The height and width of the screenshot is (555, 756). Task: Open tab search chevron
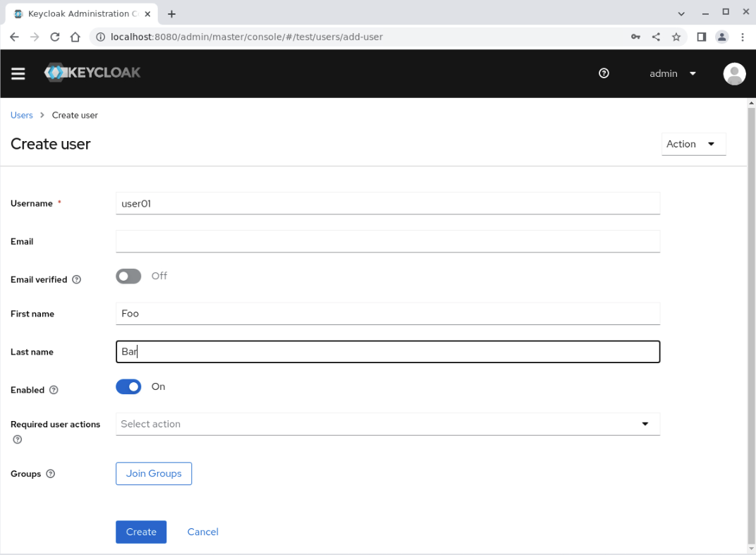[x=681, y=14]
